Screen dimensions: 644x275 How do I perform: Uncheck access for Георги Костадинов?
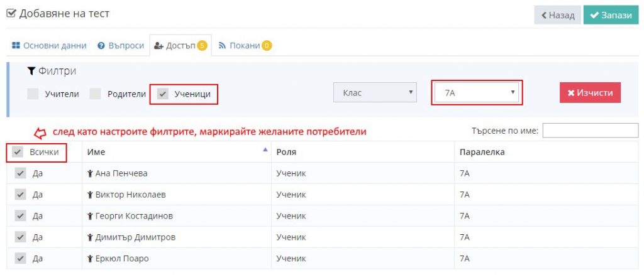21,216
